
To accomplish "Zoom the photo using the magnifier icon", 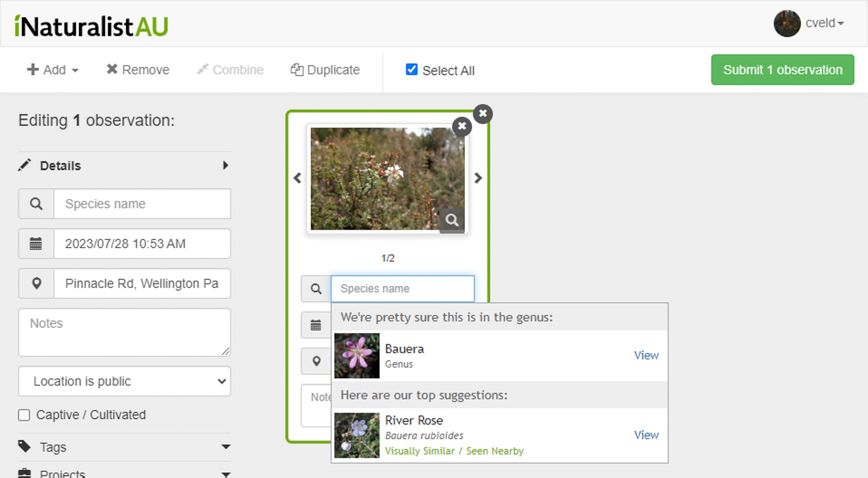I will click(x=452, y=220).
